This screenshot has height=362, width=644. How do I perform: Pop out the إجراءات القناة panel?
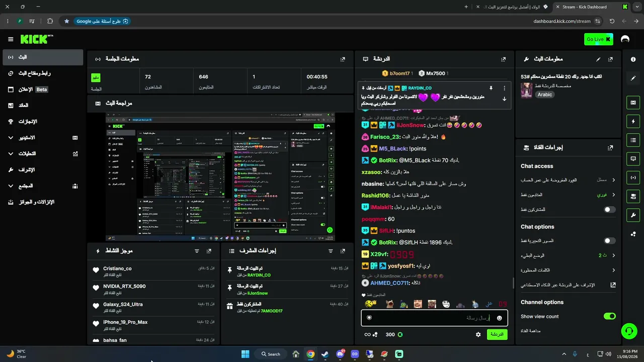coord(610,148)
